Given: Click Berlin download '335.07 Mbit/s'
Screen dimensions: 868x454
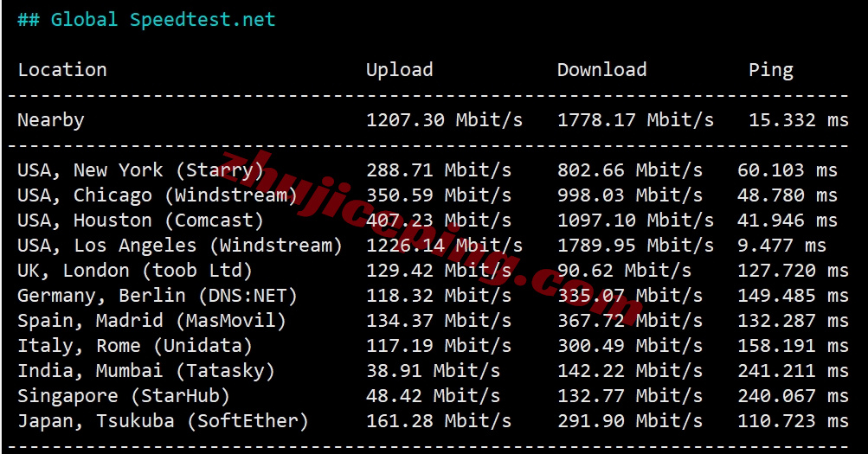Looking at the screenshot, I should click(630, 296).
